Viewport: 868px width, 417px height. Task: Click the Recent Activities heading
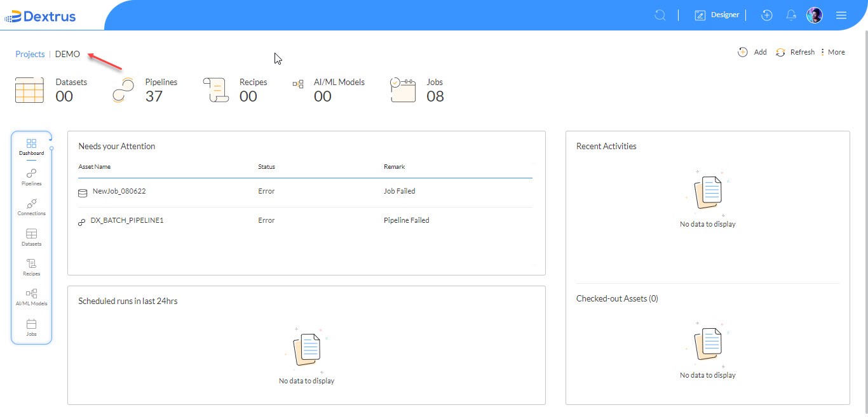point(606,146)
